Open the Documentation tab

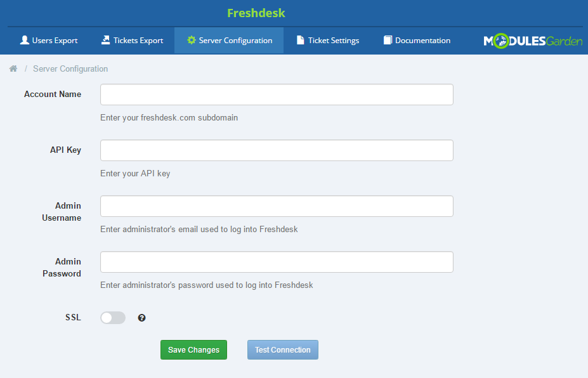pos(417,41)
